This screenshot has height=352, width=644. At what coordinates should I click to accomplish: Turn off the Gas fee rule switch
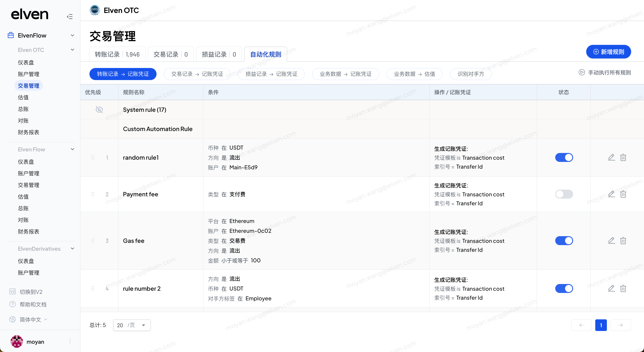(x=564, y=240)
